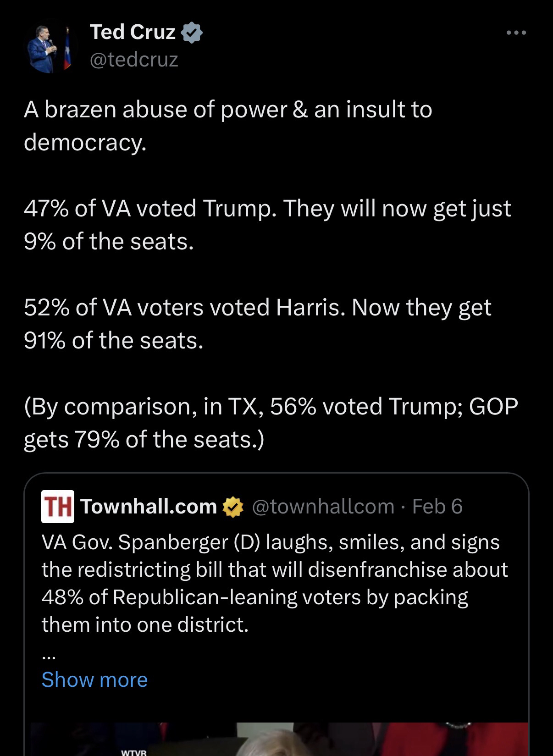Click the Feb 6 timestamp

click(437, 507)
